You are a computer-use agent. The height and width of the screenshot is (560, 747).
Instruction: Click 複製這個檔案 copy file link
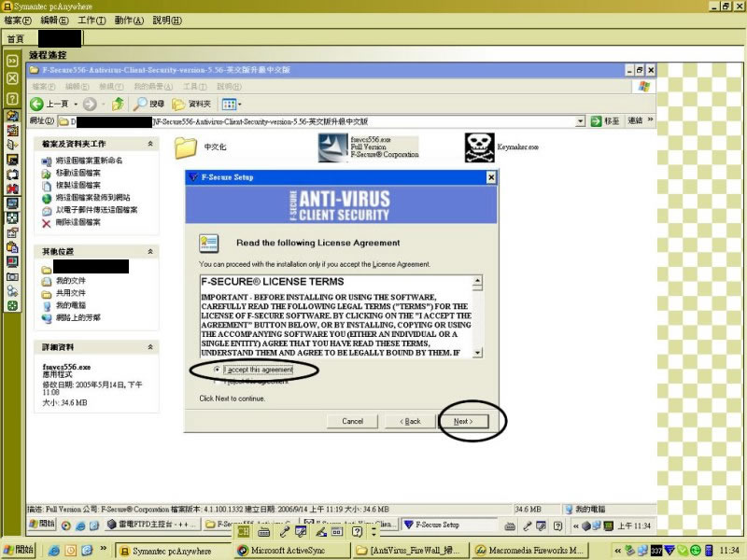click(78, 185)
